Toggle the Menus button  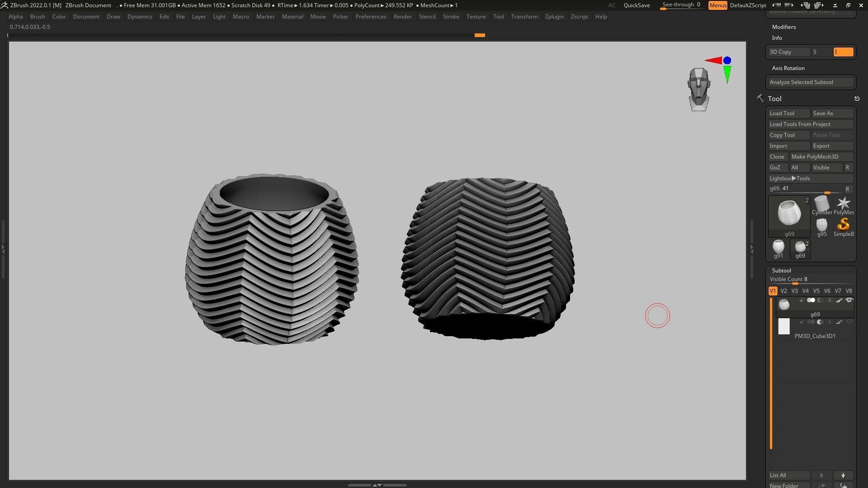tap(718, 5)
